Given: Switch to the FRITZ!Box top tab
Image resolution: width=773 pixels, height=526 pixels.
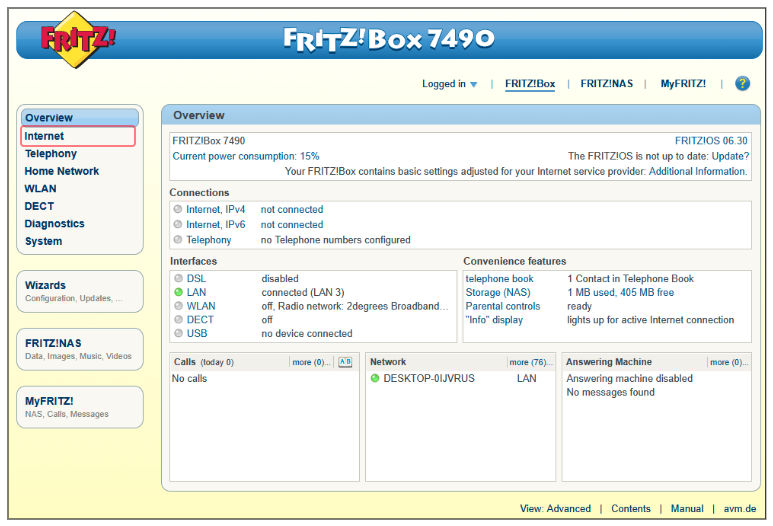Looking at the screenshot, I should tap(530, 84).
